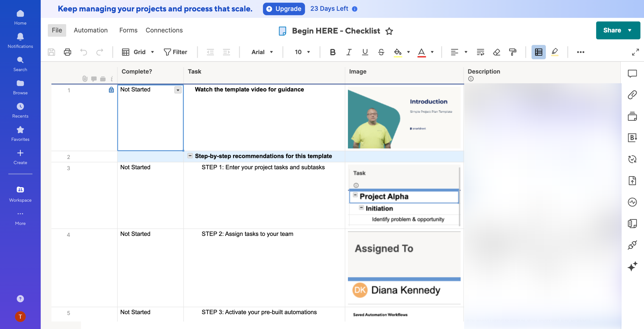Click the background fill color bucket
The height and width of the screenshot is (329, 644).
[x=398, y=52]
